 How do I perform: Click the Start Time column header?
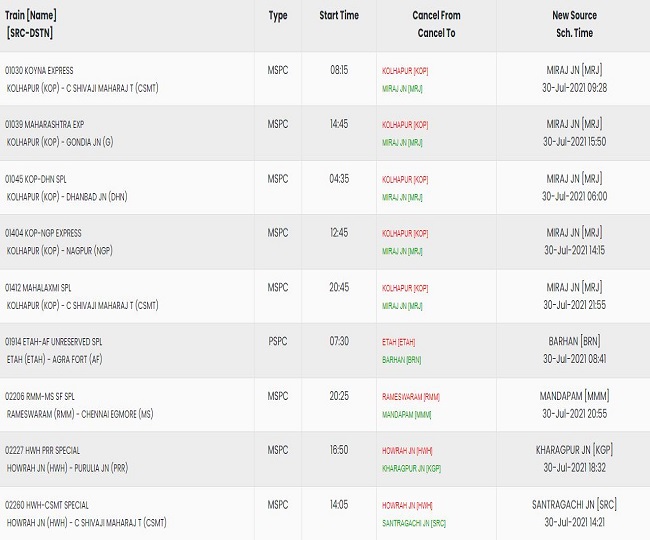339,15
